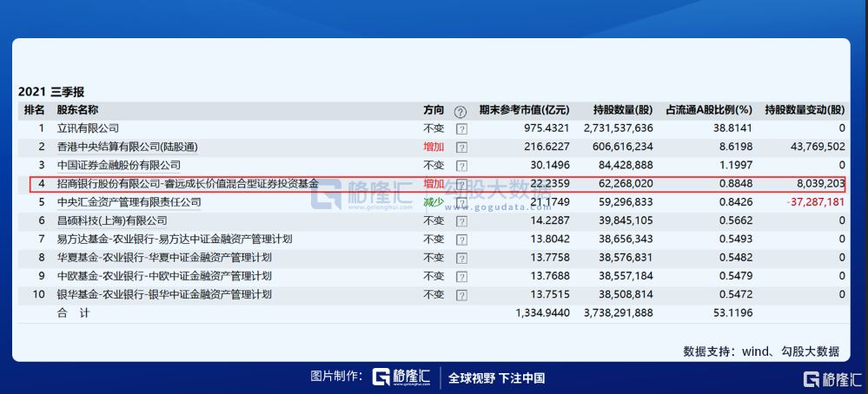The height and width of the screenshot is (394, 868).
Task: Click the question icon in 华夏基金 row
Action: pos(461,258)
